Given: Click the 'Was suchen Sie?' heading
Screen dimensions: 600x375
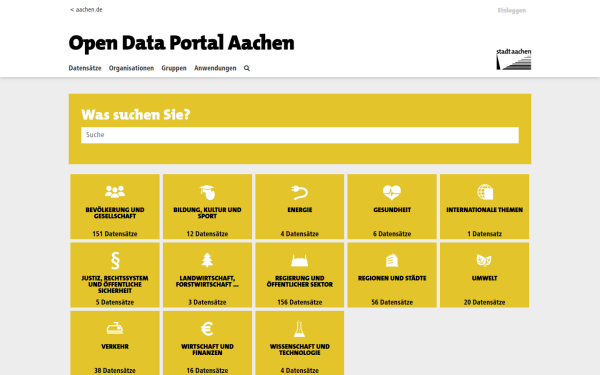Looking at the screenshot, I should pos(136,114).
